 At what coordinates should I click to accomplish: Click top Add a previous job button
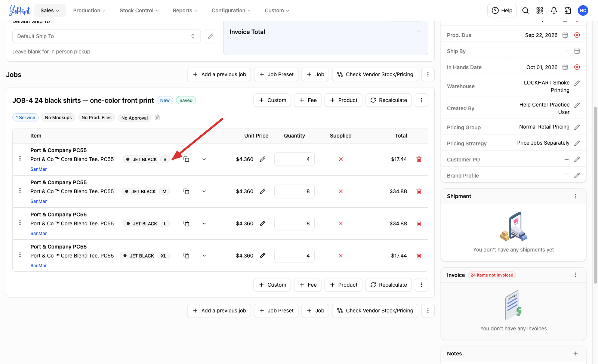pyautogui.click(x=219, y=74)
